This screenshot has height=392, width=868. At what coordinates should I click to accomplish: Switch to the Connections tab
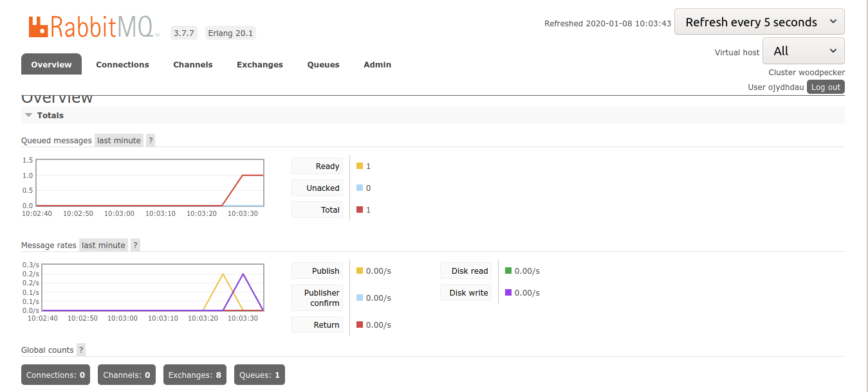pyautogui.click(x=122, y=64)
